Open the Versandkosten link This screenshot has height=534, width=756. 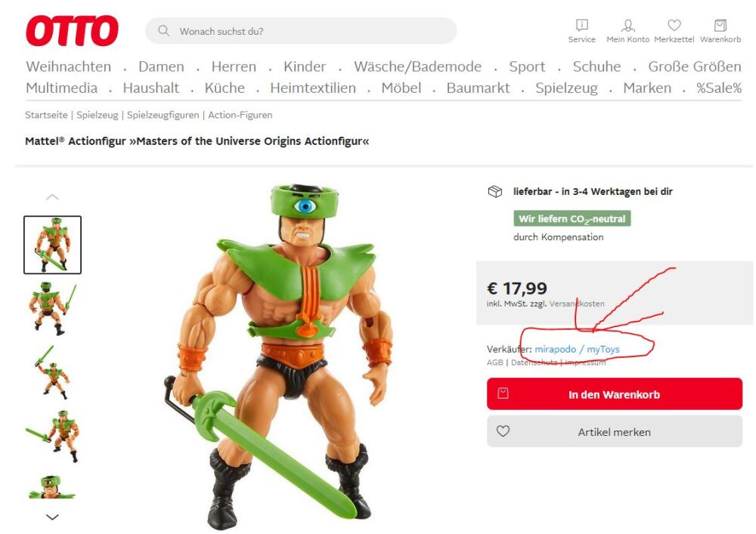point(577,304)
